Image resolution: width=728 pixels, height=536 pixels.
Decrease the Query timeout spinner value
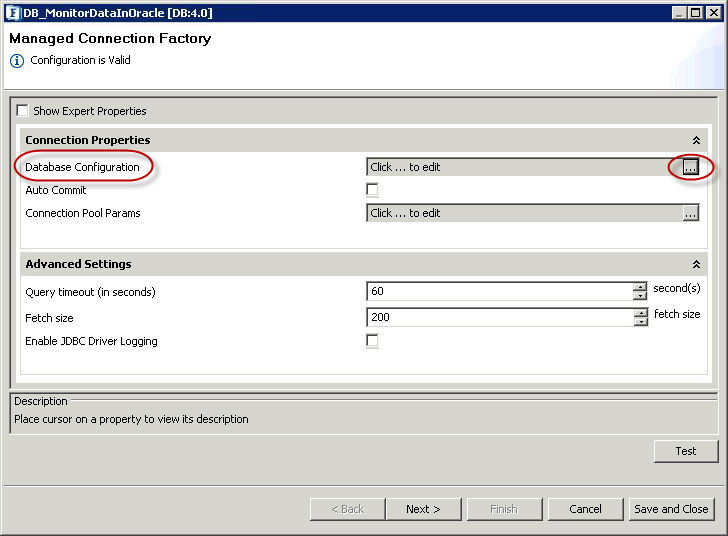pos(640,296)
